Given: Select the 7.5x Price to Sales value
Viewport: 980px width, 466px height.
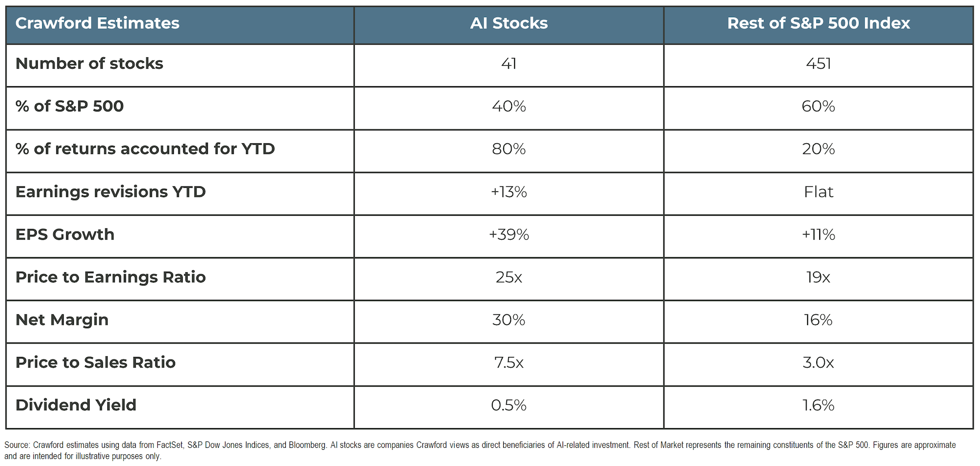Looking at the screenshot, I should (x=509, y=362).
